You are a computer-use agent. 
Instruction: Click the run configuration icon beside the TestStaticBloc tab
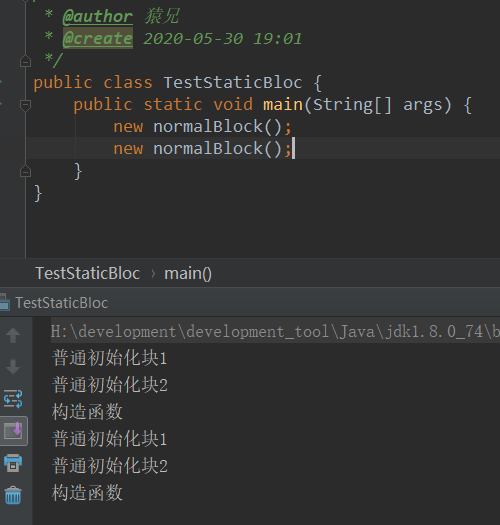coord(4,302)
